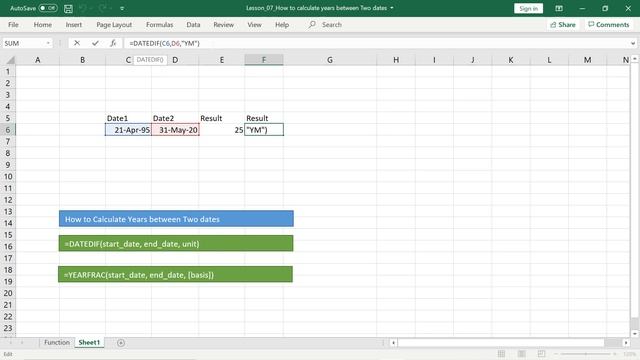This screenshot has width=640, height=360.
Task: Click the Undo arrow icon
Action: click(83, 8)
